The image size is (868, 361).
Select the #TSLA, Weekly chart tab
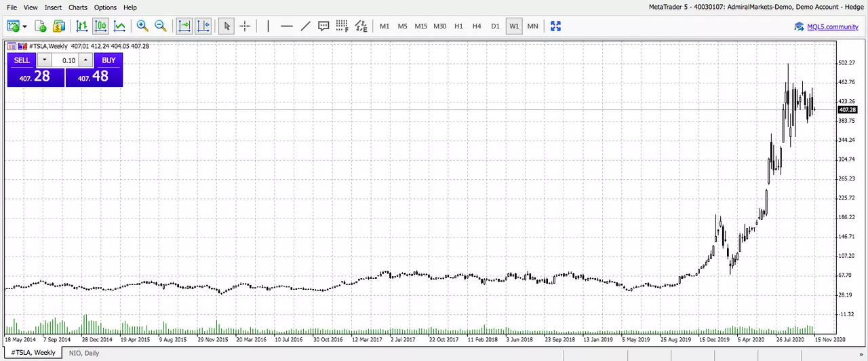(33, 353)
